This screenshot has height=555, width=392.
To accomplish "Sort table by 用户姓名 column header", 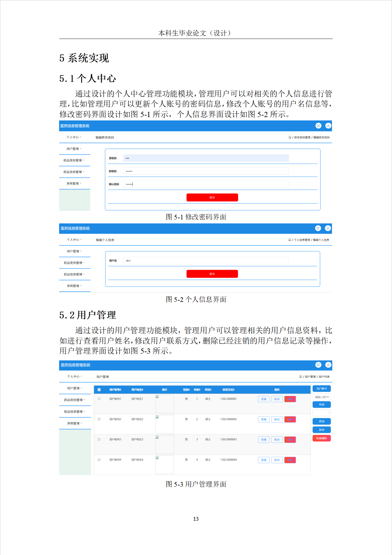I will (137, 390).
